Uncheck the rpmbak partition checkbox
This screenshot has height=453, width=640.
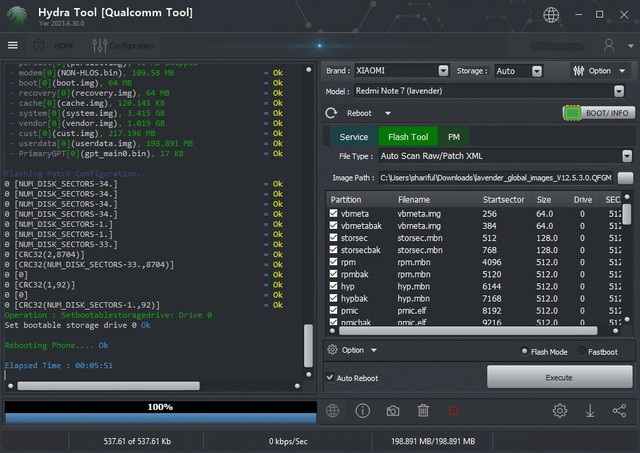[333, 273]
